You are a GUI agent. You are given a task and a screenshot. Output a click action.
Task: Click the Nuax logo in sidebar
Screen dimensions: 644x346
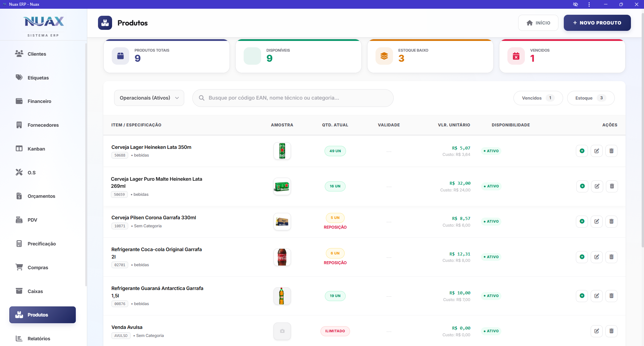(44, 22)
